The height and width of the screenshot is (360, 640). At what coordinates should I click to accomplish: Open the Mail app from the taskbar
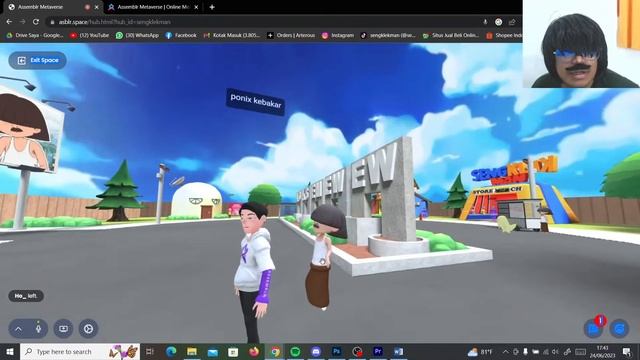[x=213, y=351]
